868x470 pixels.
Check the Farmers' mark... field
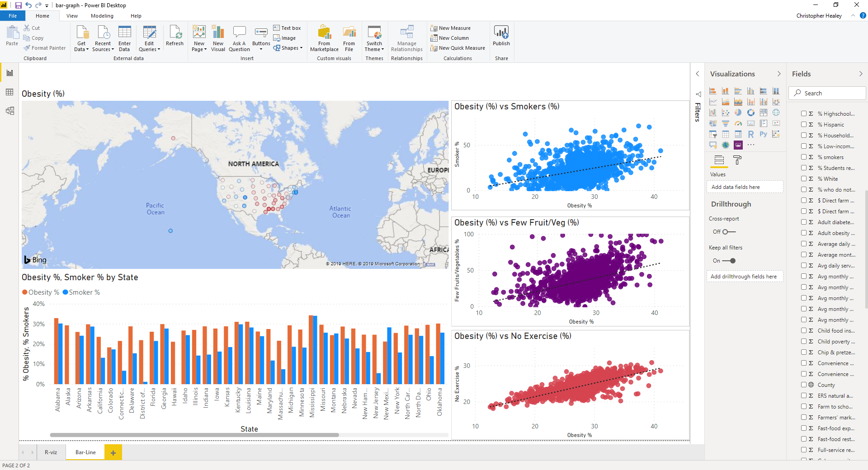click(x=804, y=417)
